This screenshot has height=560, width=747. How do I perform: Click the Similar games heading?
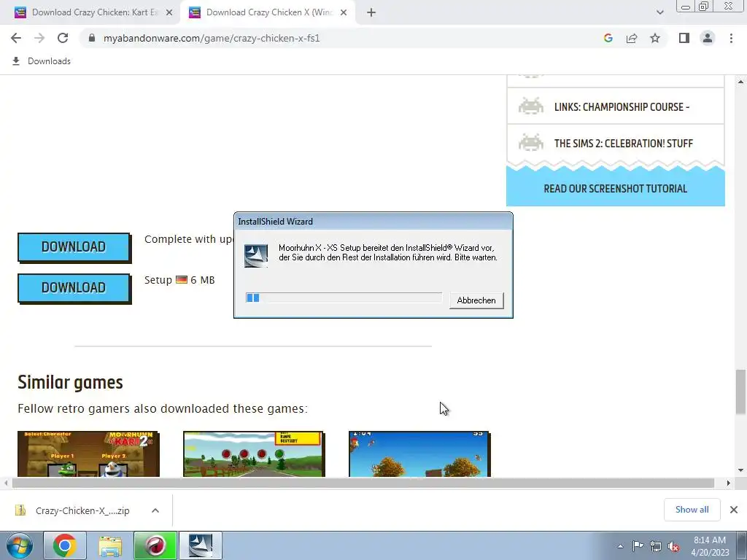coord(71,382)
